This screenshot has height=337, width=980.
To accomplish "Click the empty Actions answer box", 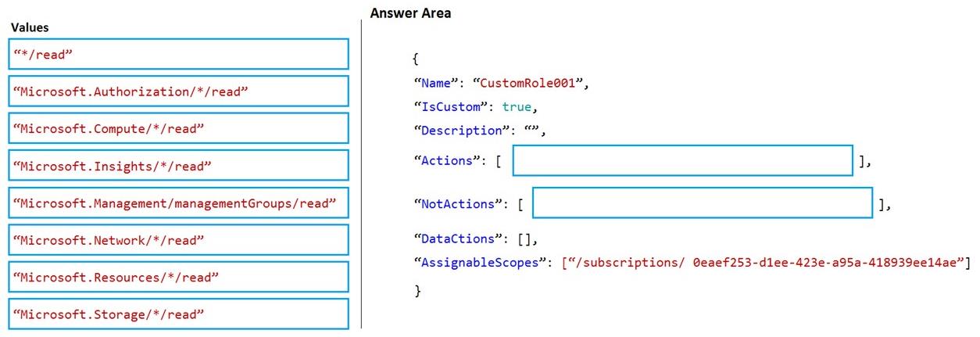I will (682, 160).
